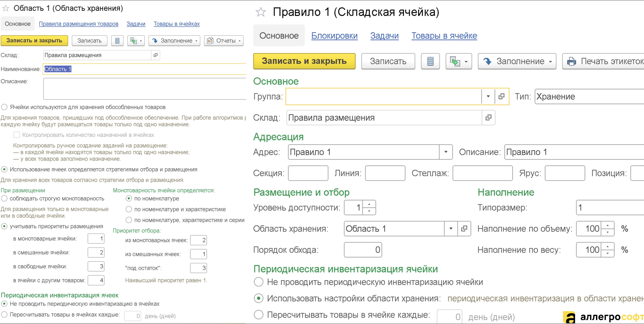The image size is (644, 324).
Task: Select по номенклатуре, характеристике и серии radio
Action: pos(129,220)
